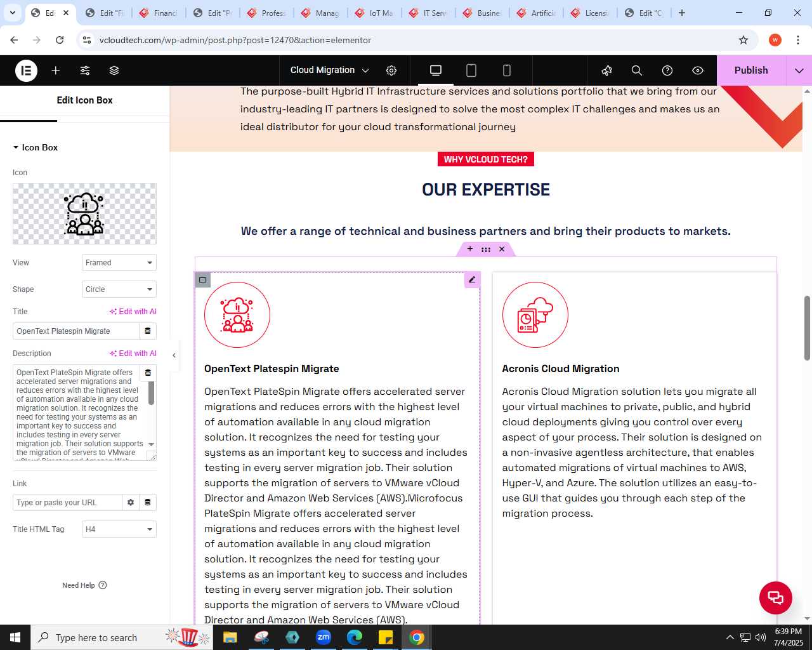The image size is (812, 650).
Task: Select the Acronis Cloud Migration heading
Action: click(561, 369)
